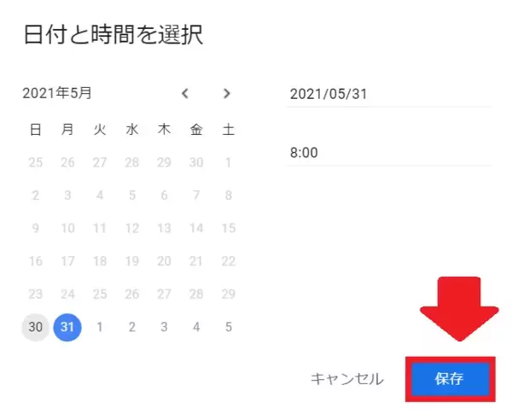Click greyed-out day 10 in calendar
The image size is (512, 420).
(x=67, y=228)
